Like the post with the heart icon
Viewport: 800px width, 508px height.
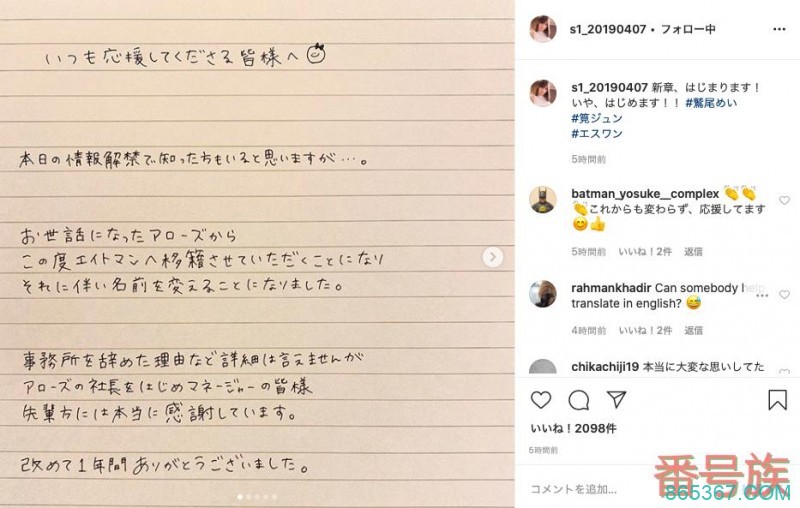[x=541, y=400]
